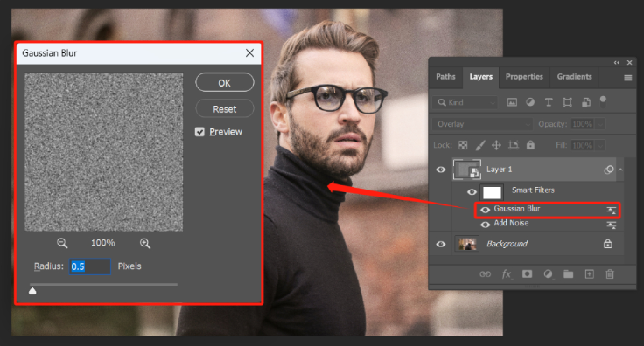Lock image pixels brush icon
Screen dimensions: 644x346
pos(480,145)
